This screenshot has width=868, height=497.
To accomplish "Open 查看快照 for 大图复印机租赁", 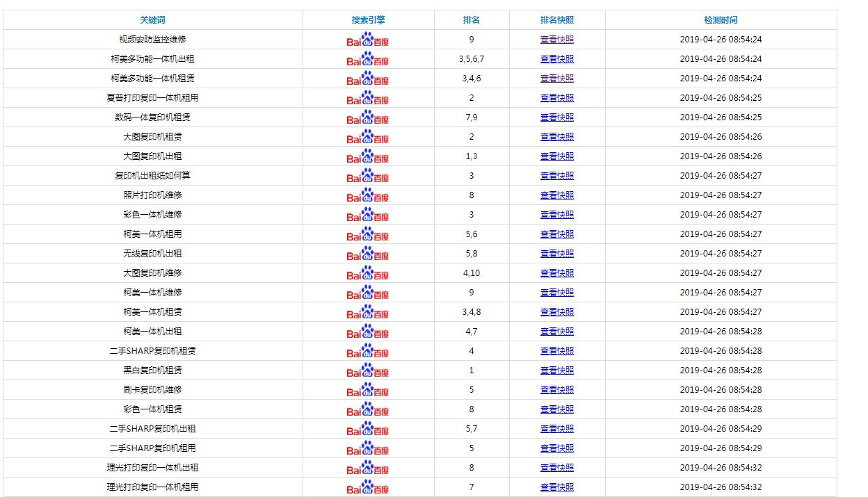I will click(x=557, y=137).
